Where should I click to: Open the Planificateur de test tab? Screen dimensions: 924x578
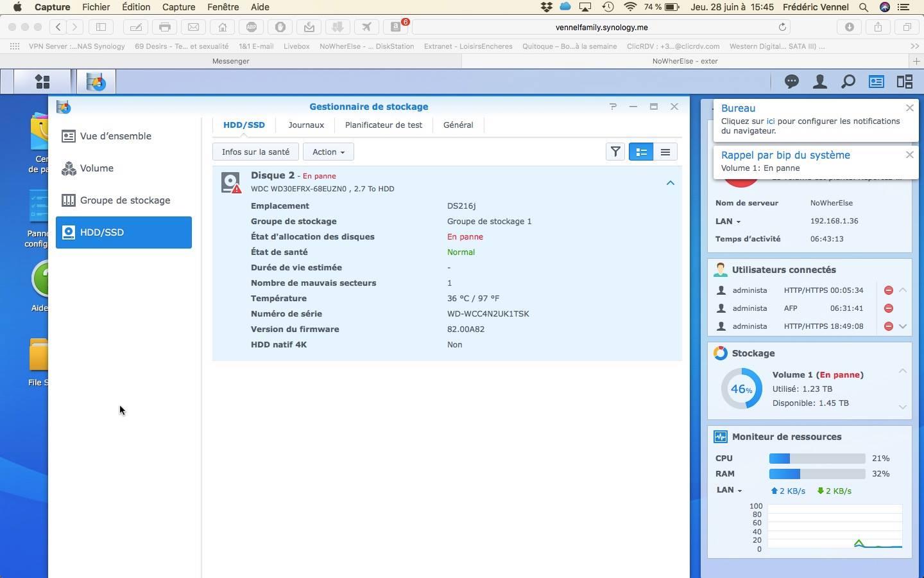tap(383, 125)
